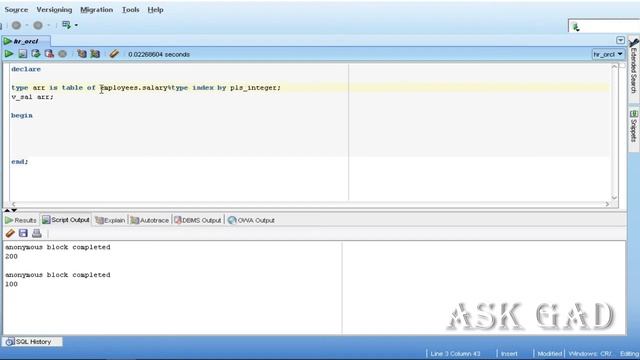Click the output value '100'
The height and width of the screenshot is (360, 640).
[x=11, y=284]
